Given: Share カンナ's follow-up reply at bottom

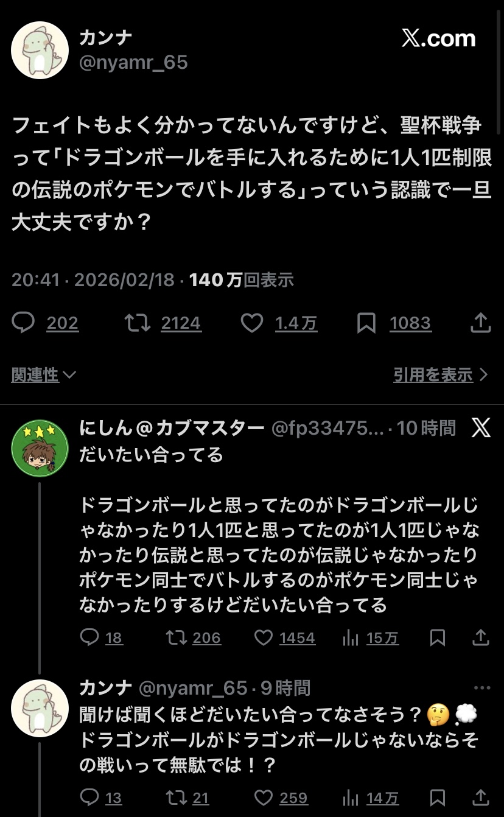Looking at the screenshot, I should (481, 798).
